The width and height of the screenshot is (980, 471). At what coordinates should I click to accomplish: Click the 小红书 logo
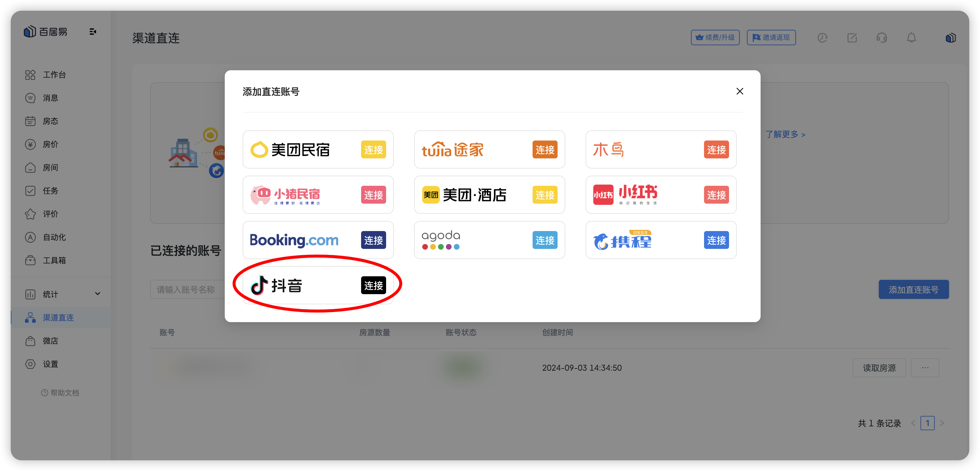625,195
